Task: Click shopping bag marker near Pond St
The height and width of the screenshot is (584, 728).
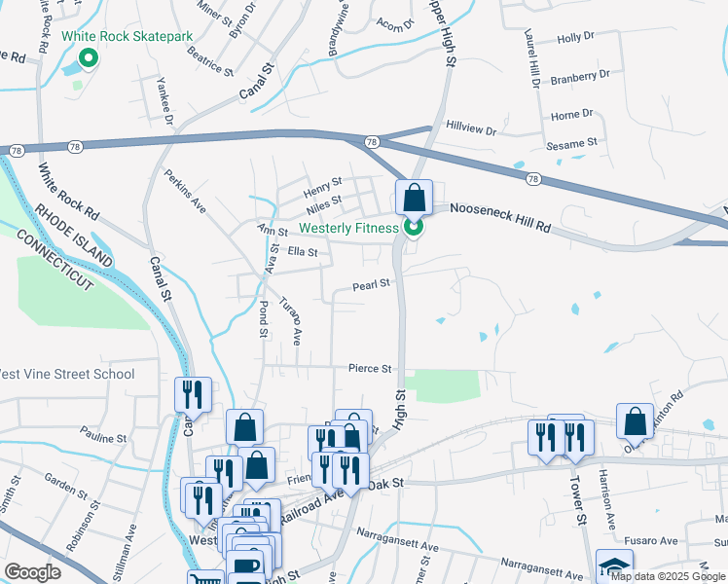Action: [245, 429]
